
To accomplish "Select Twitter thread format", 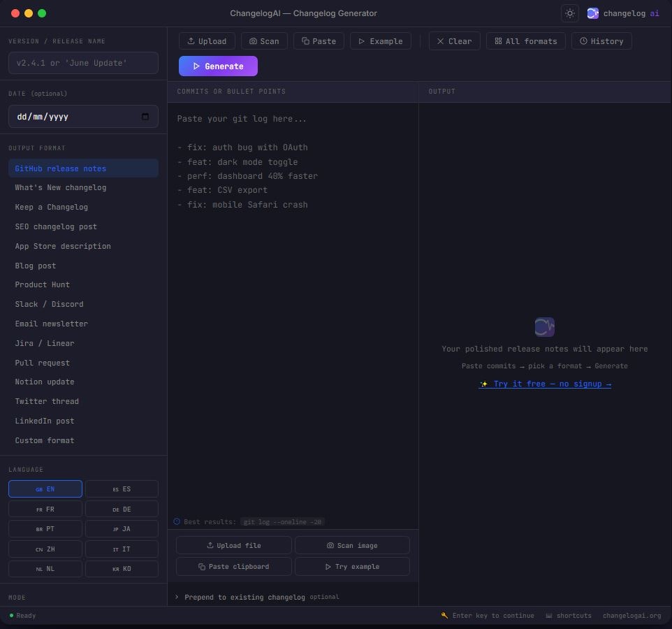I will click(83, 401).
